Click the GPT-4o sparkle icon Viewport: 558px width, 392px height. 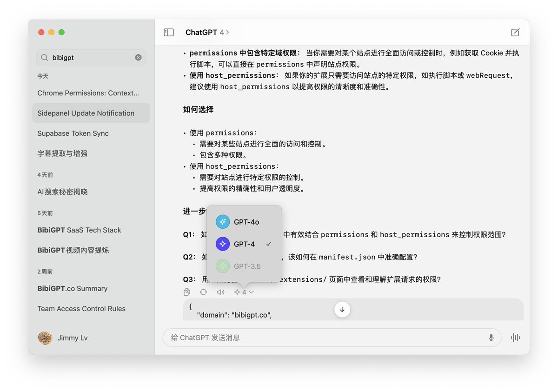coord(223,222)
